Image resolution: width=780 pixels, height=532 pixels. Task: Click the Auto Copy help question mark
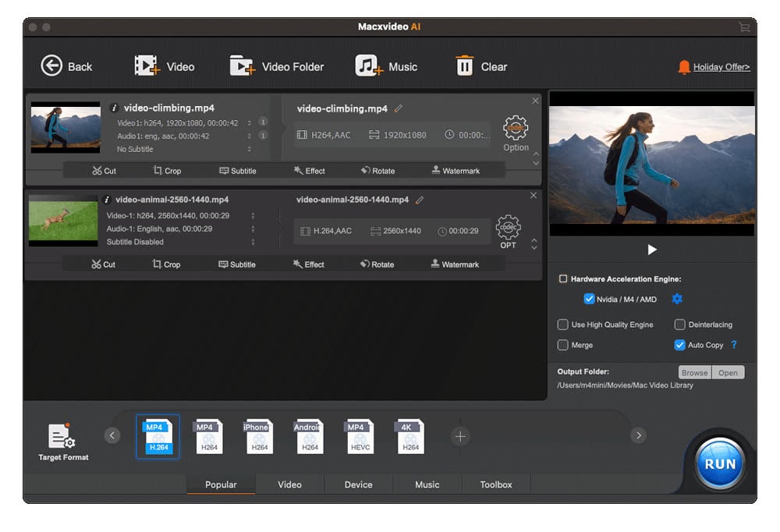pos(734,345)
